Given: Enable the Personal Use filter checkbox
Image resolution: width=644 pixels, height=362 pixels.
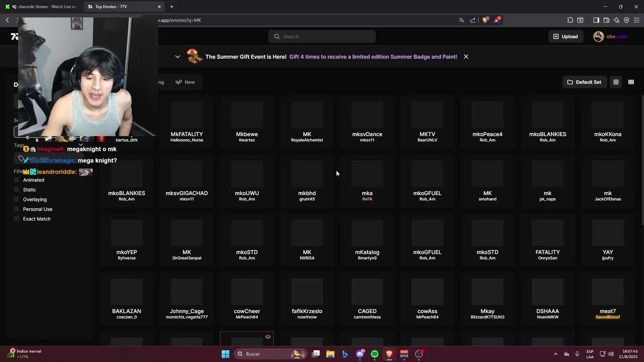Looking at the screenshot, I should [x=17, y=209].
